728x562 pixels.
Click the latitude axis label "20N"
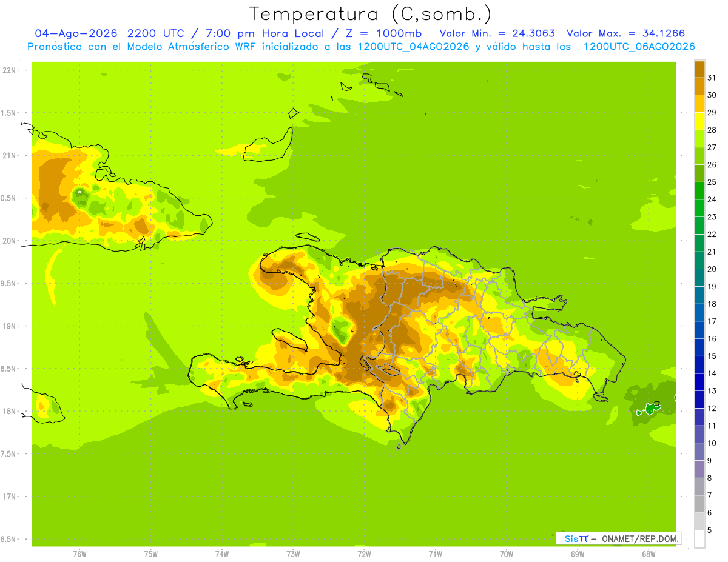[9, 241]
